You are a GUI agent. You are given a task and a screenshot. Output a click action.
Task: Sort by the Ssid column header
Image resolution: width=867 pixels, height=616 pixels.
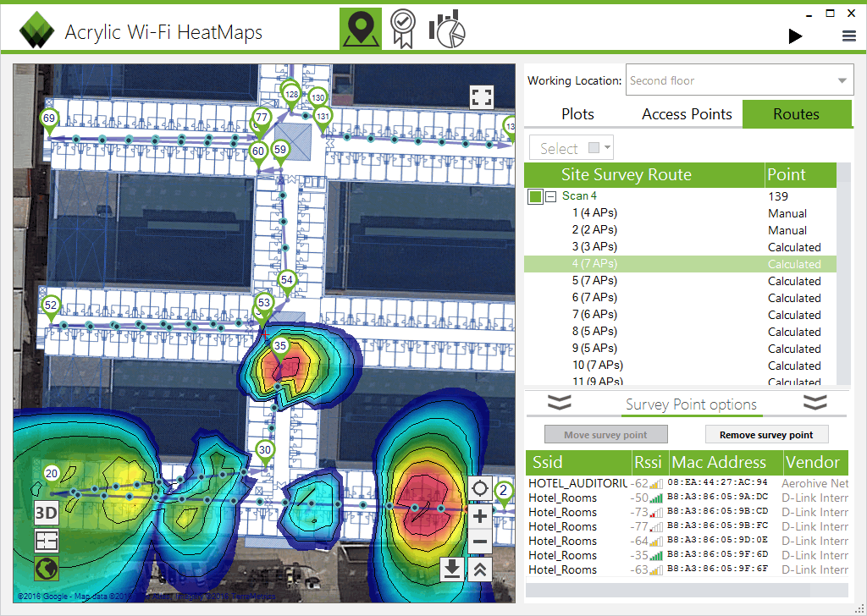click(578, 462)
